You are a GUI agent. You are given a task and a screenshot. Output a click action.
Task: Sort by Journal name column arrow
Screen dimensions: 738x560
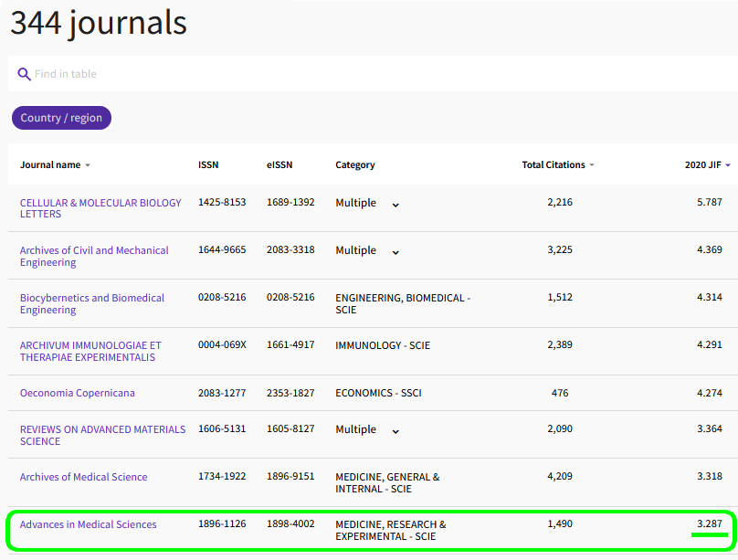(x=88, y=165)
